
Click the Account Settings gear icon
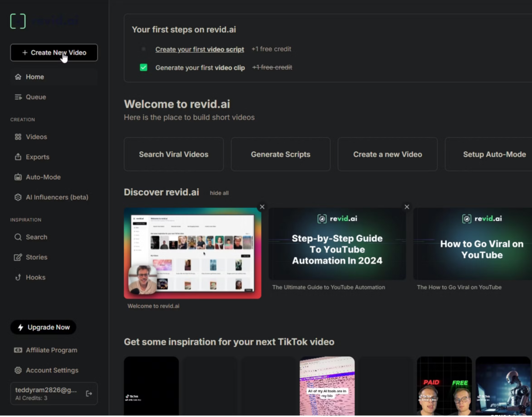click(18, 370)
